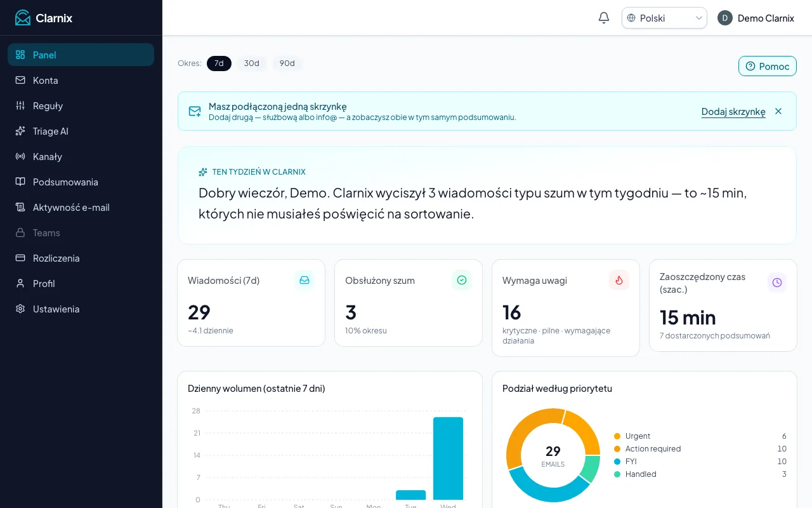Click the Panel dashboard grid icon
The width and height of the screenshot is (812, 508).
tap(20, 55)
